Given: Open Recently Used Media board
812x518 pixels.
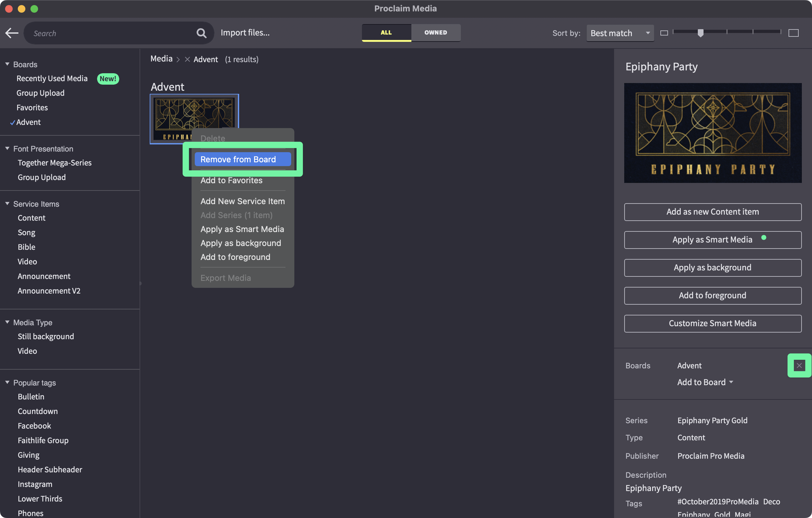Looking at the screenshot, I should point(52,79).
